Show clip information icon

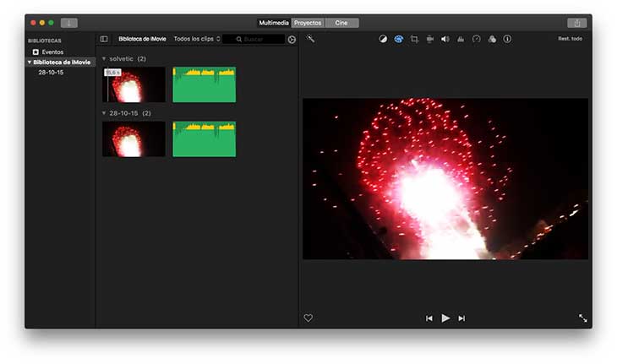(507, 39)
